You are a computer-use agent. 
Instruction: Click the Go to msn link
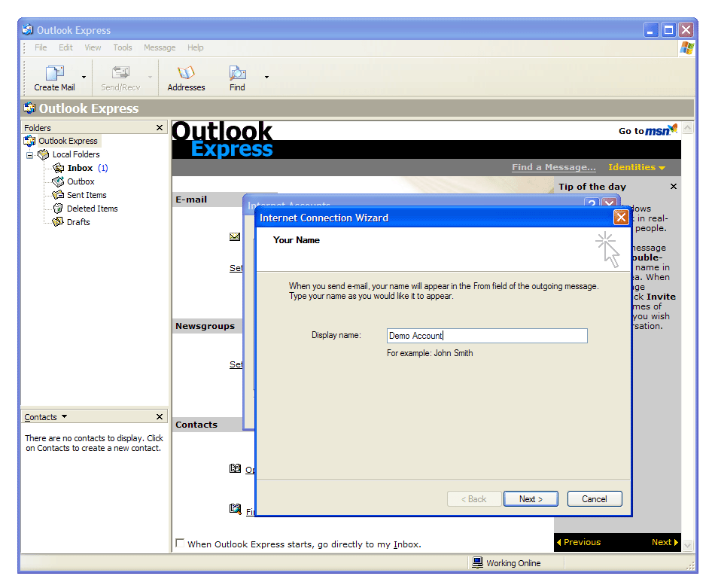[x=648, y=130]
